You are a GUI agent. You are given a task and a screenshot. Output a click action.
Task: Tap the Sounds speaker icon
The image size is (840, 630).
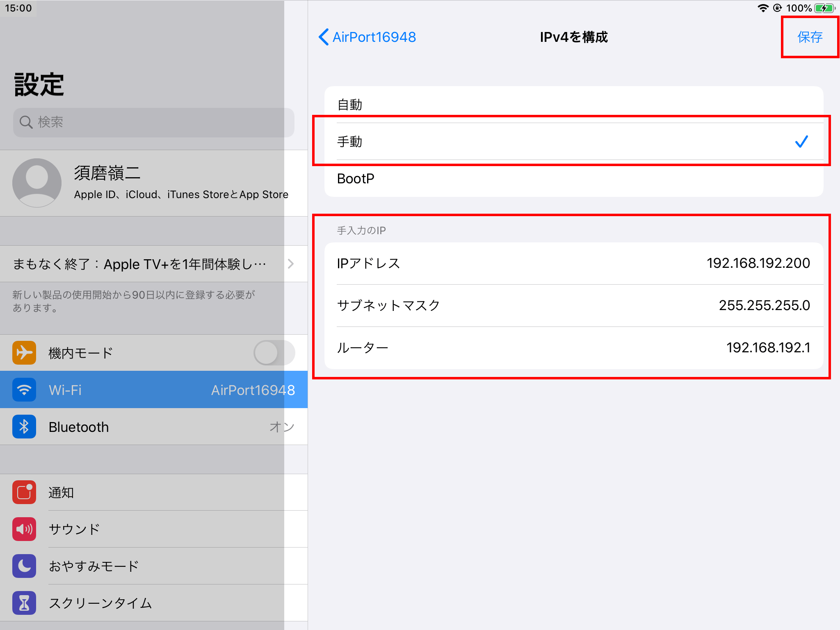(x=24, y=529)
